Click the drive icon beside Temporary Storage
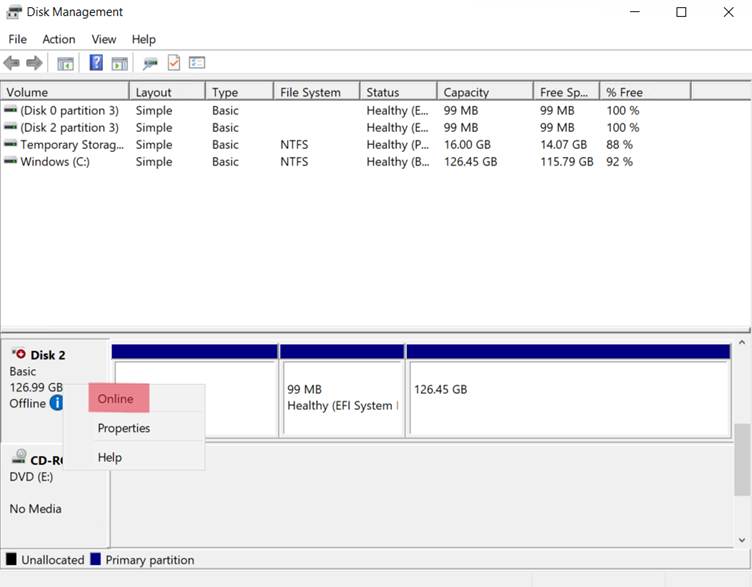Image resolution: width=752 pixels, height=587 pixels. point(11,144)
